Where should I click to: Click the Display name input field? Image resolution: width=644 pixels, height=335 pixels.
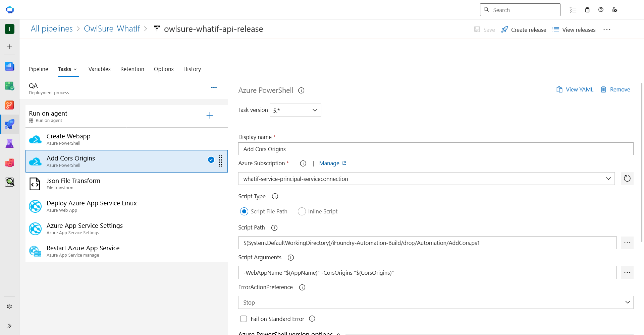coord(436,149)
